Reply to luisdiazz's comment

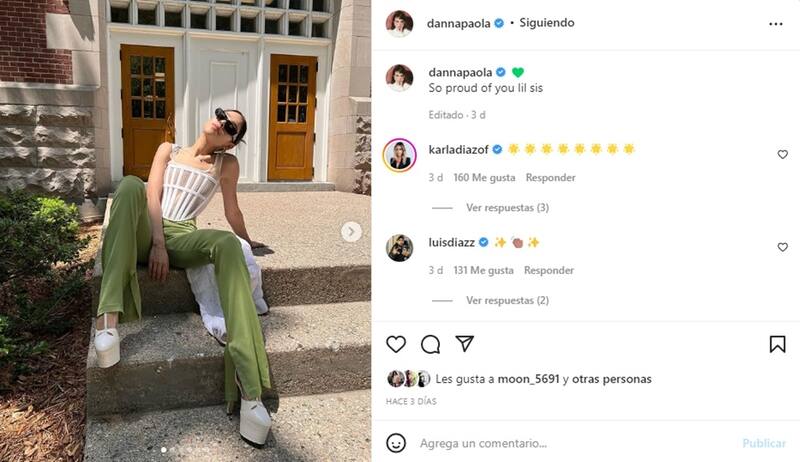pos(549,270)
